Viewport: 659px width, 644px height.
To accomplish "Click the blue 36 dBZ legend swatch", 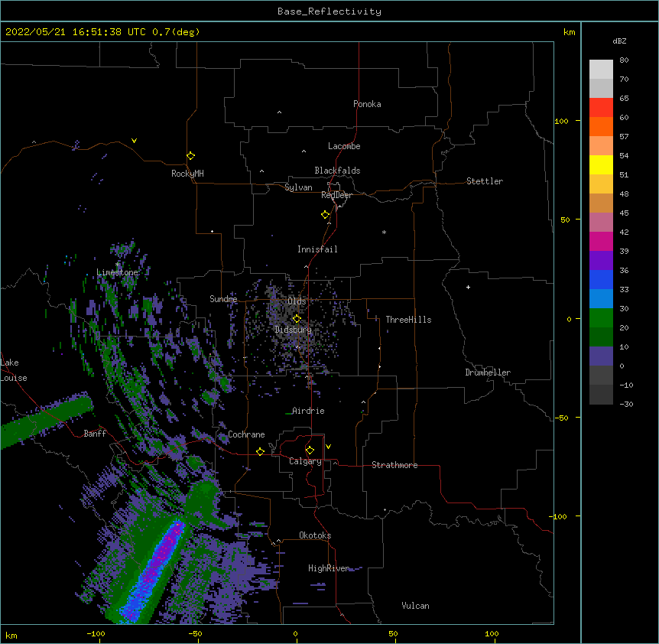I will pos(601,279).
